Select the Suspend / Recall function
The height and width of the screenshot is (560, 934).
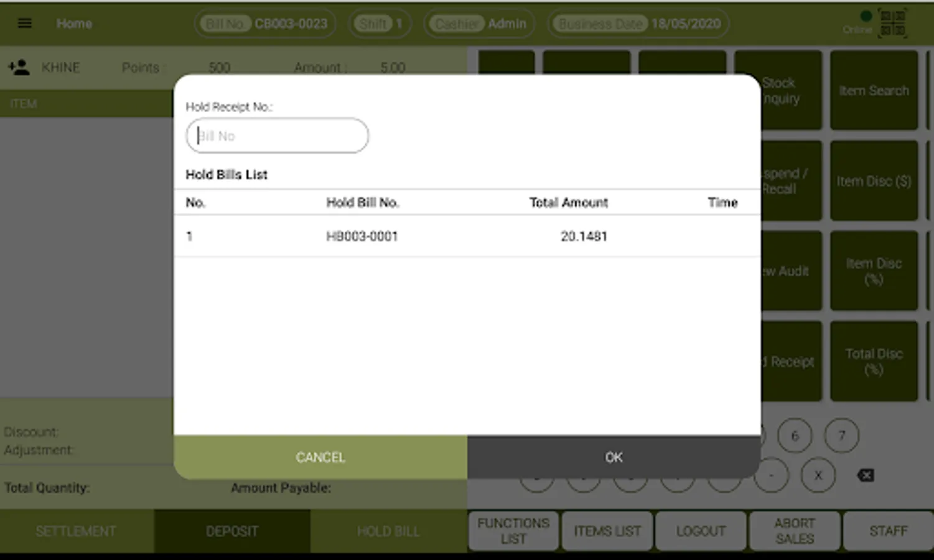point(778,180)
